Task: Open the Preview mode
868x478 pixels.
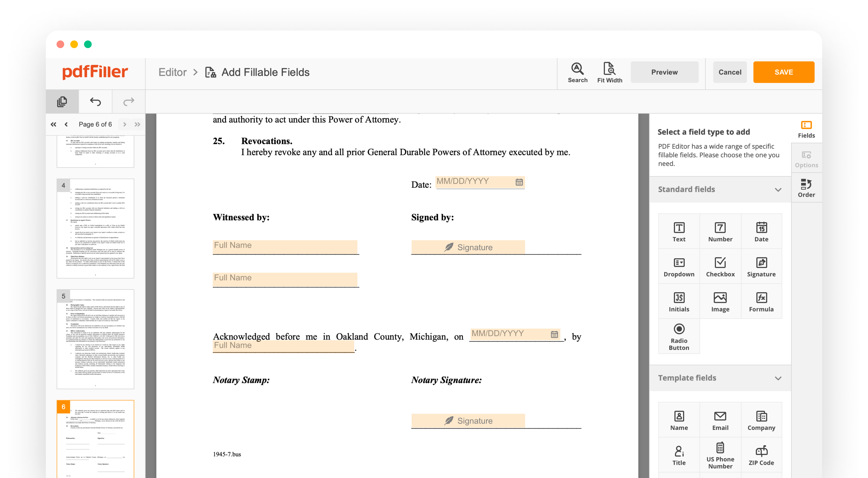Action: pos(664,72)
